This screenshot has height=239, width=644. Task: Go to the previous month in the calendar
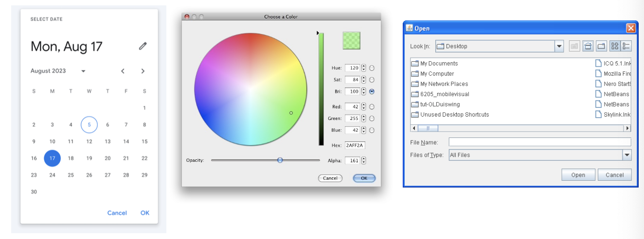[x=123, y=71]
